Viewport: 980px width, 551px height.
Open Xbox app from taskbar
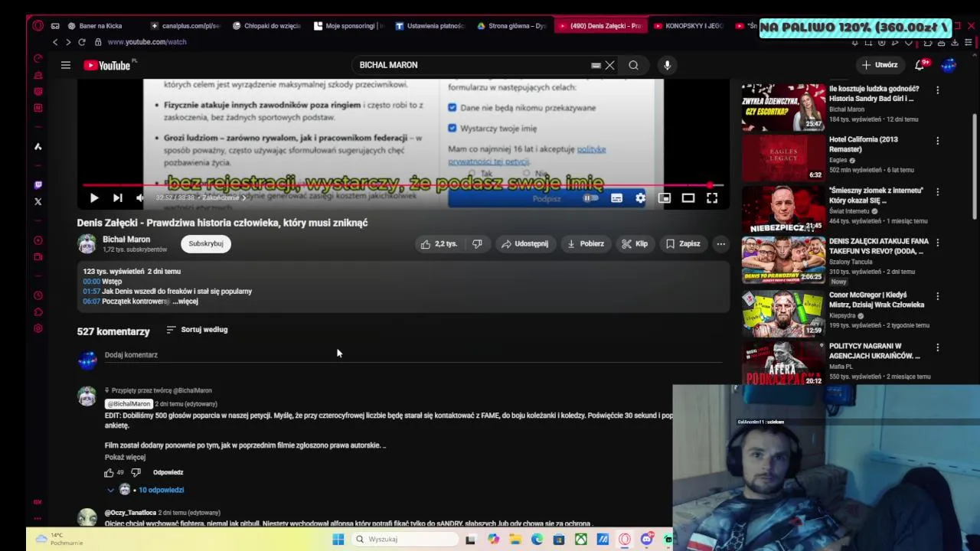(x=581, y=539)
